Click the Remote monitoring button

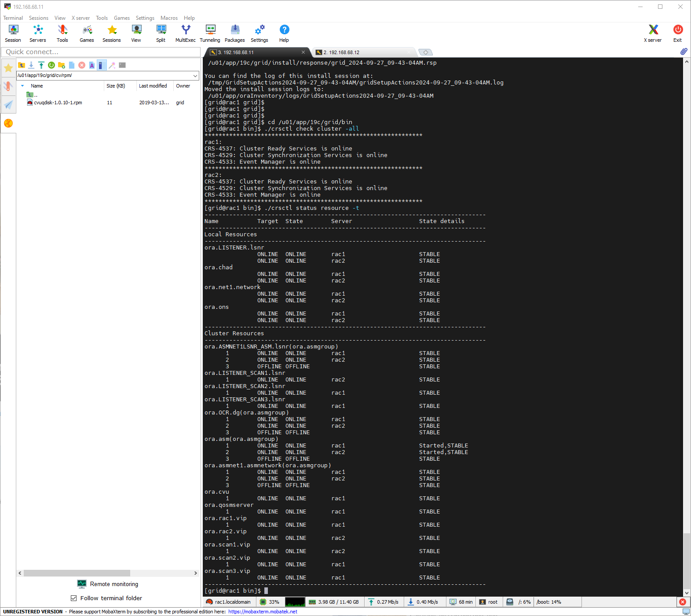[108, 584]
